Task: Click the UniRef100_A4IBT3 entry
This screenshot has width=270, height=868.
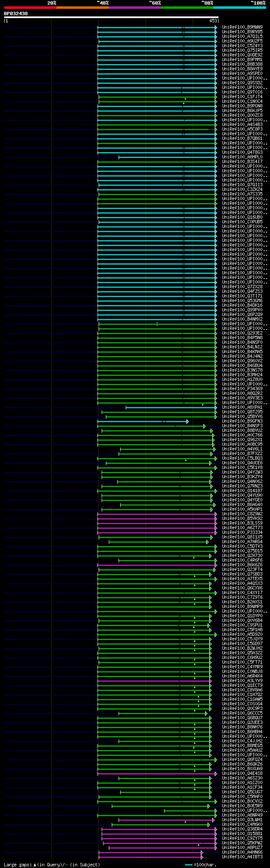Action: tap(242, 857)
